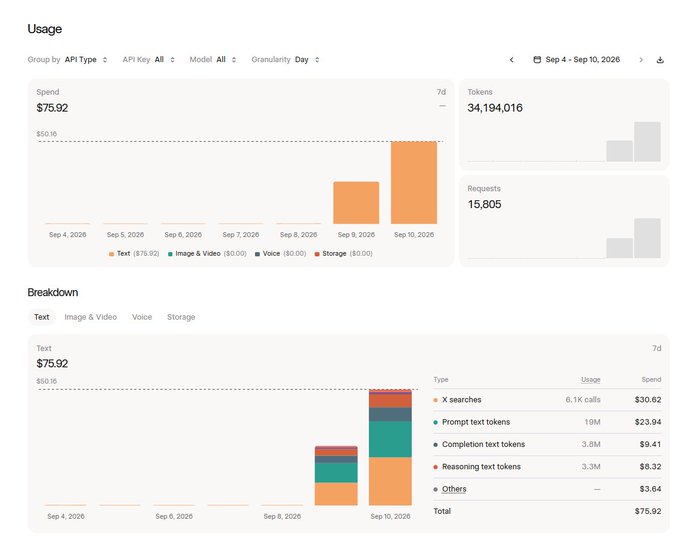Screen dimensions: 680x538
Task: Select the Prompt text tokens row
Action: [547, 422]
